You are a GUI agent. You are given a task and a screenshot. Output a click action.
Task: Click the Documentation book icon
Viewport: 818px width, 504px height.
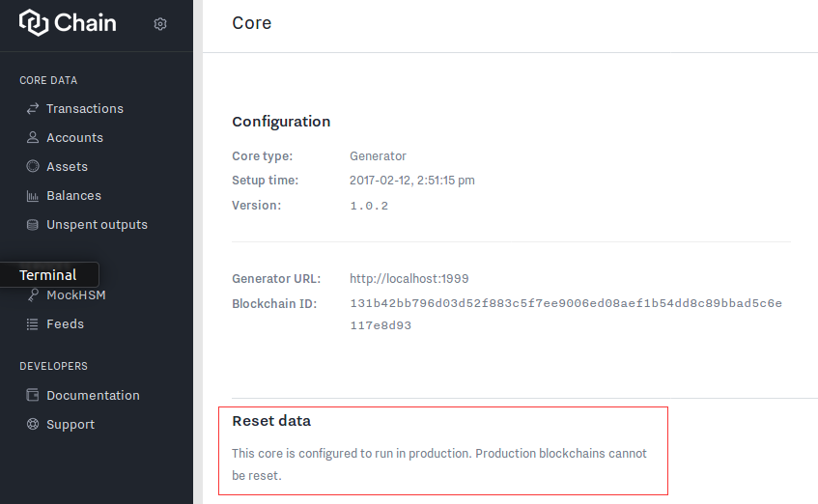click(x=33, y=395)
